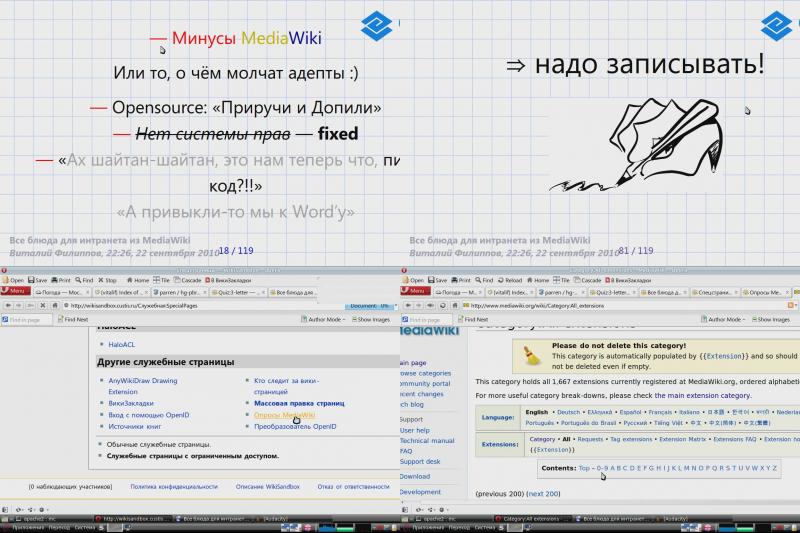Click Home in the left browser toolbar
The height and width of the screenshot is (533, 800).
pos(138,280)
